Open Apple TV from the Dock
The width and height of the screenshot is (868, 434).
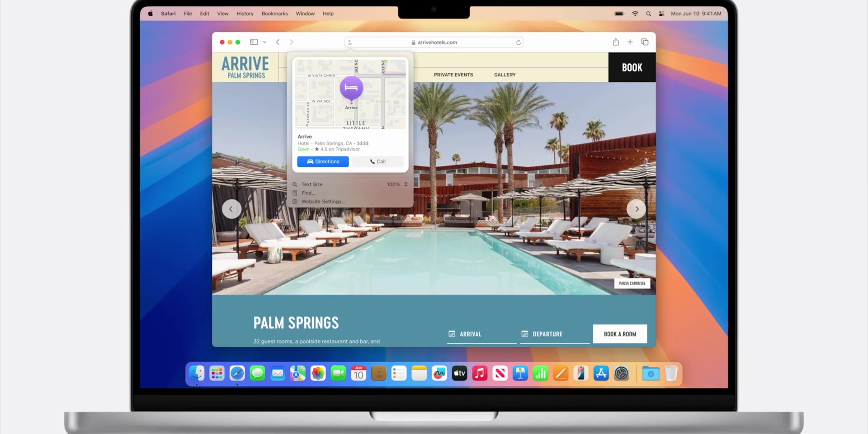(x=460, y=373)
